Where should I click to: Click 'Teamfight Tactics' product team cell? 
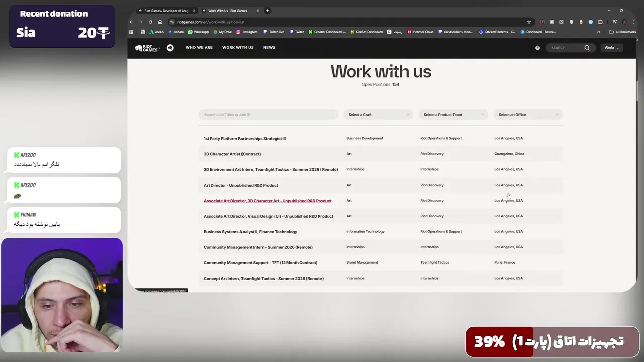[x=434, y=262]
